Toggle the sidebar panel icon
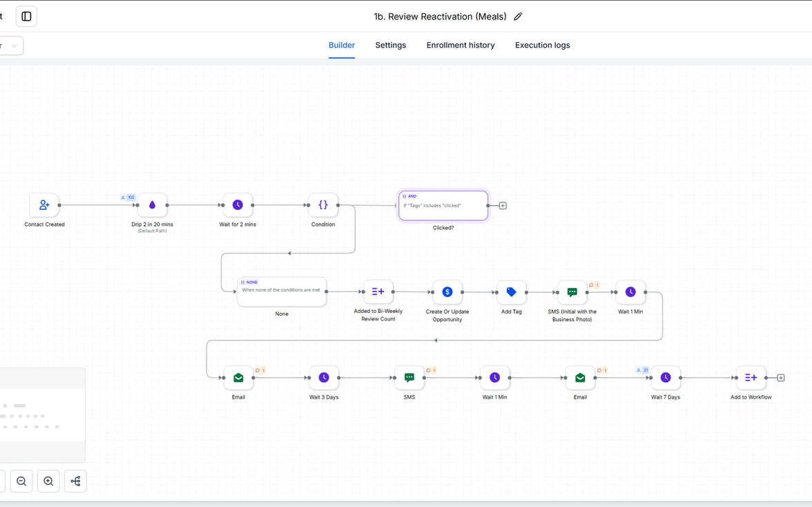The image size is (812, 507). 26,17
